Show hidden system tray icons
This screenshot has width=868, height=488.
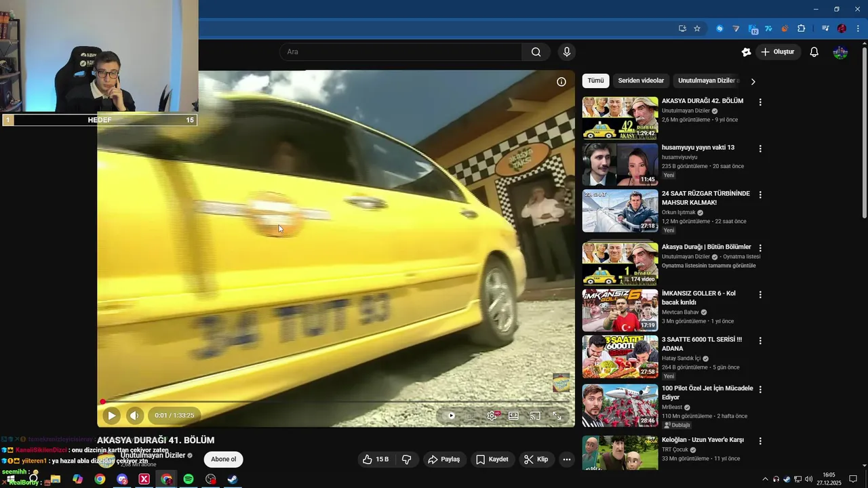coord(765,479)
